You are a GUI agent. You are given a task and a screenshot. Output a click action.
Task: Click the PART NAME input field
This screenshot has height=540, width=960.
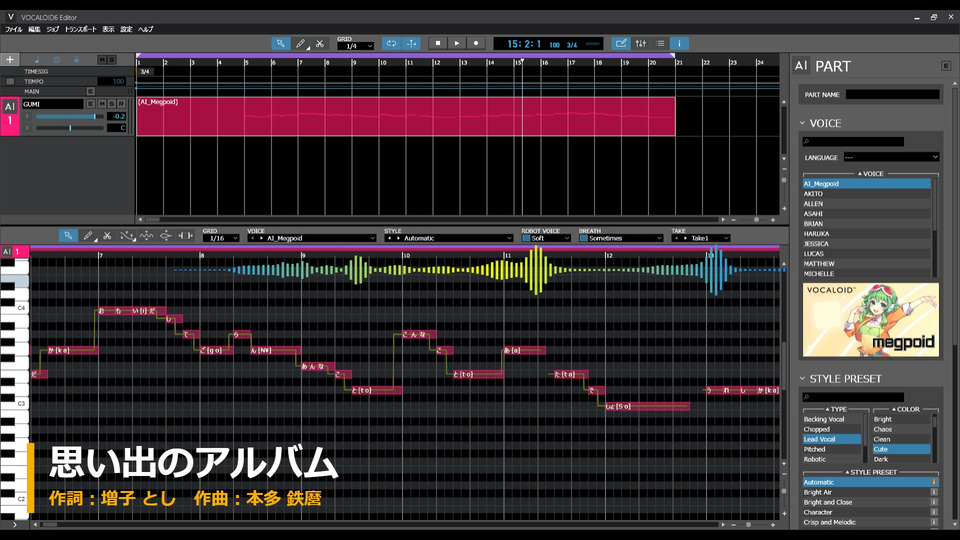coord(893,94)
